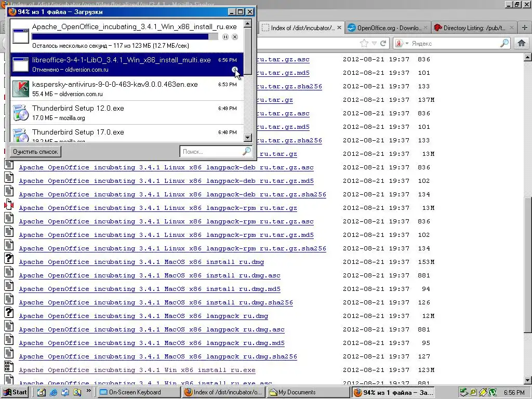Click size value '153M' for MacOS install ru.dmg
Image resolution: width=532 pixels, height=399 pixels.
426,262
